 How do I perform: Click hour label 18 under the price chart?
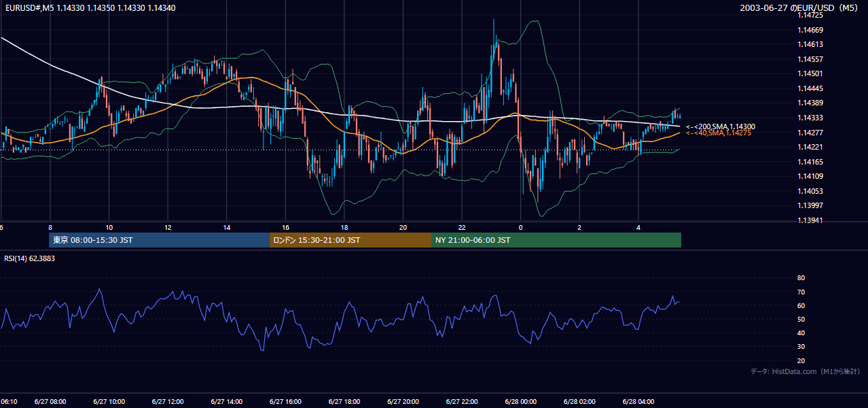pos(344,227)
